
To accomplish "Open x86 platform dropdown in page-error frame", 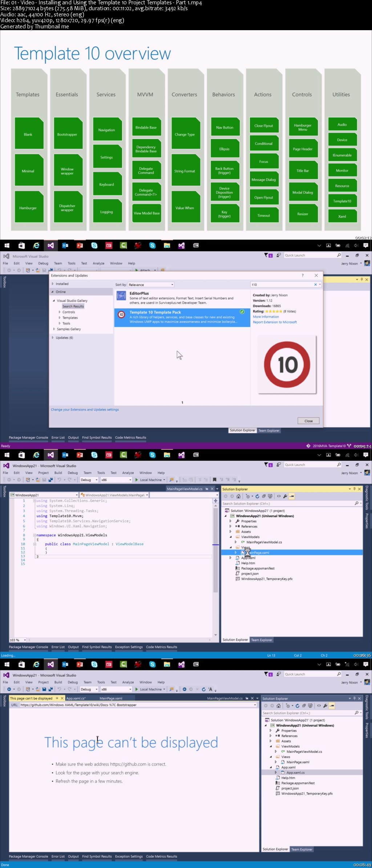I will coord(116,689).
